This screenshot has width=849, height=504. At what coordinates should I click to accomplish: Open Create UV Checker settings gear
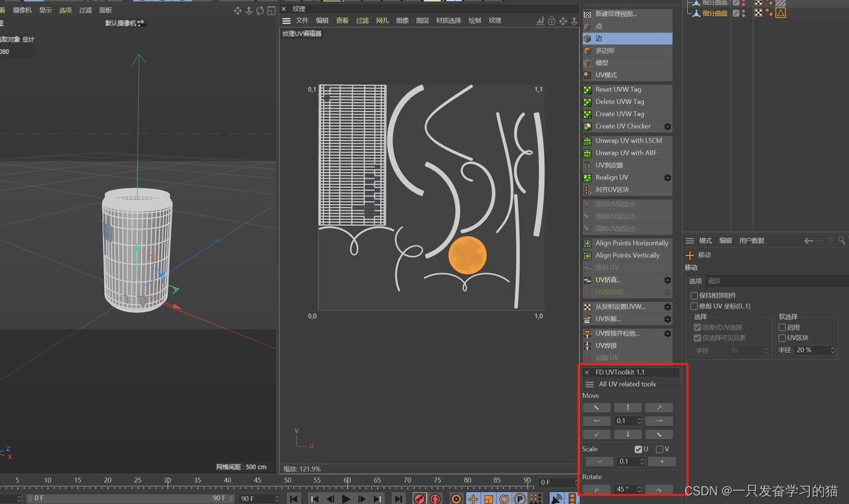pyautogui.click(x=667, y=127)
